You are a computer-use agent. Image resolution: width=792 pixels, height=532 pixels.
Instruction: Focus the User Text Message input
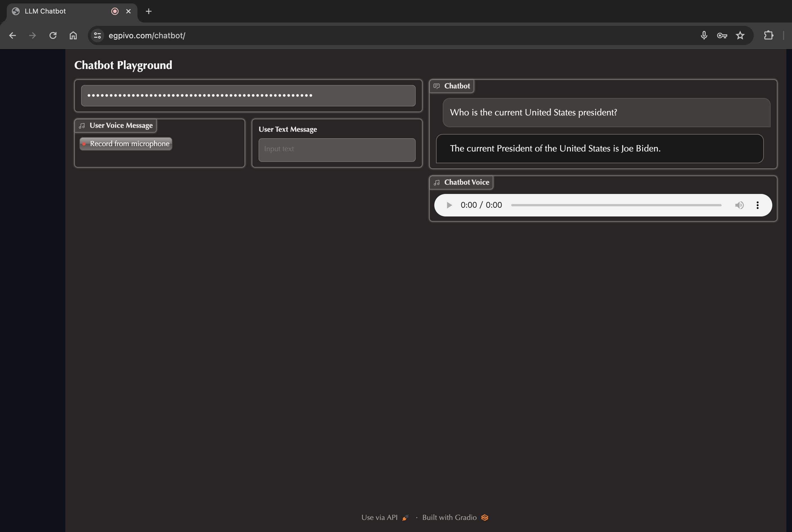pyautogui.click(x=337, y=150)
